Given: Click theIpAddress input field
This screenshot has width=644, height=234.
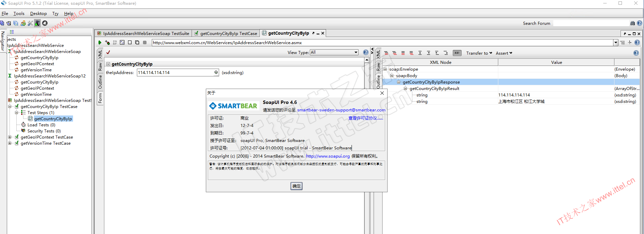Looking at the screenshot, I should pyautogui.click(x=178, y=72).
